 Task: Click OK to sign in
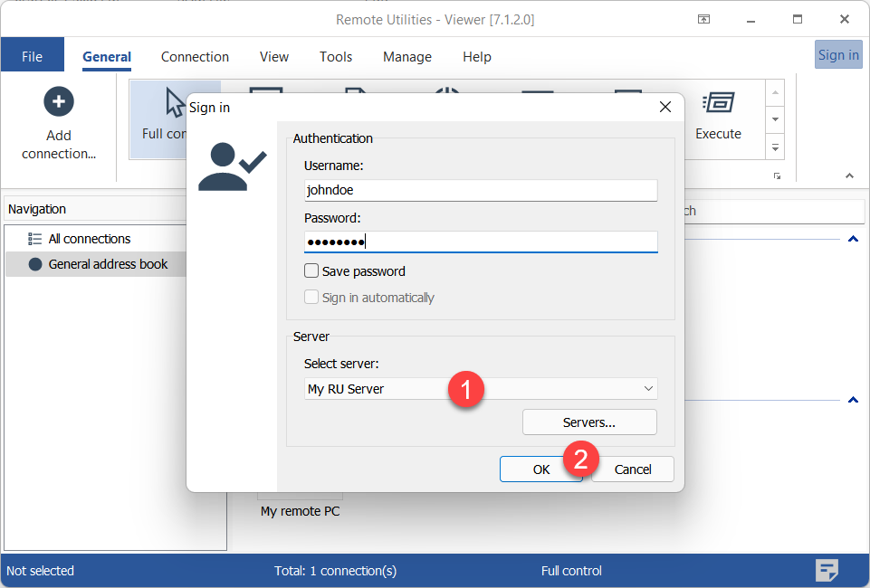(540, 469)
